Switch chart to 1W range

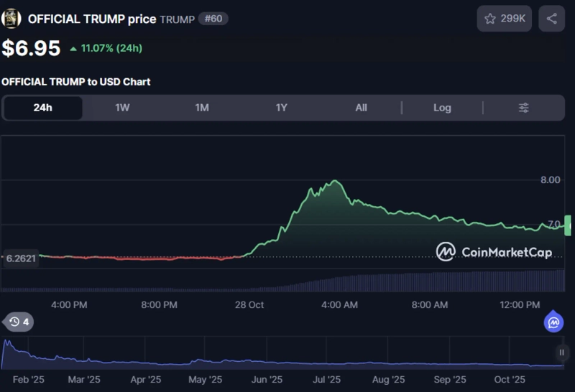point(122,108)
